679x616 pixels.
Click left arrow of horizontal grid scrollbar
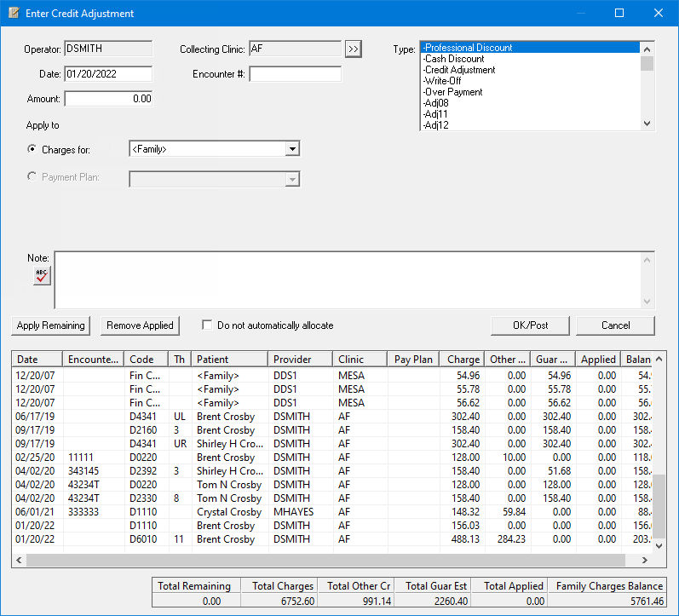click(19, 560)
